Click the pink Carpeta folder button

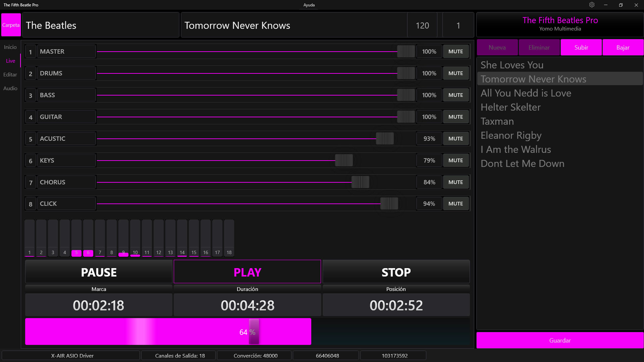click(x=11, y=25)
